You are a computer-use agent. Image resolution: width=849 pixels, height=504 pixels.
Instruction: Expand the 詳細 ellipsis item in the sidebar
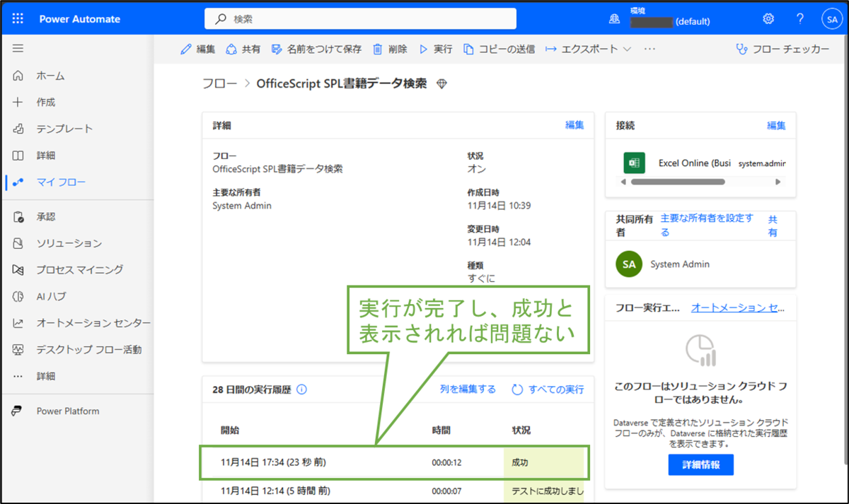coord(46,376)
